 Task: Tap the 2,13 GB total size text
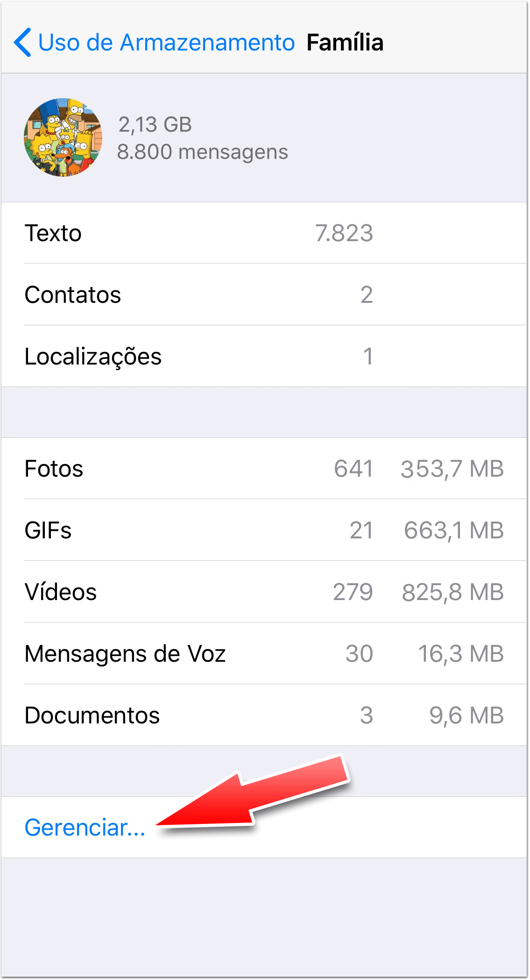click(x=155, y=125)
